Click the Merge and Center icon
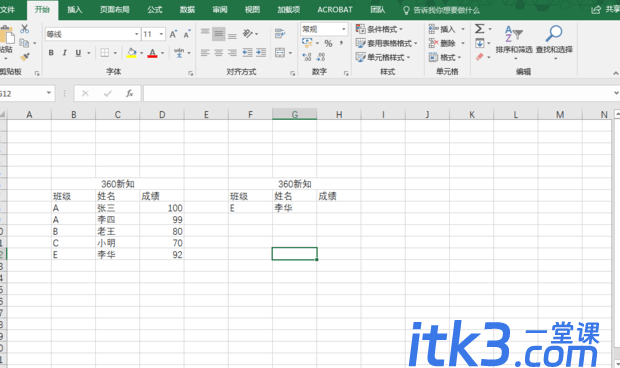Image resolution: width=620 pixels, height=368 pixels. 280,53
